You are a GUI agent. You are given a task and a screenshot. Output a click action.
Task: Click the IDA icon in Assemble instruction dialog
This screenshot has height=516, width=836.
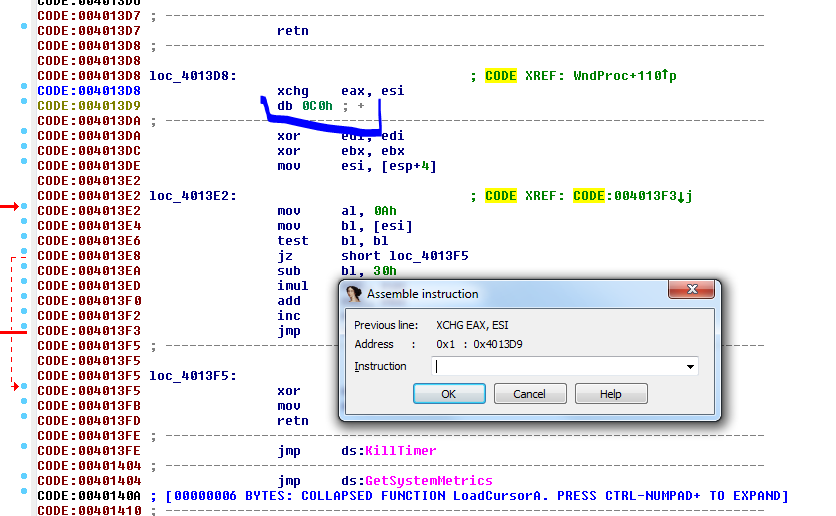(353, 294)
